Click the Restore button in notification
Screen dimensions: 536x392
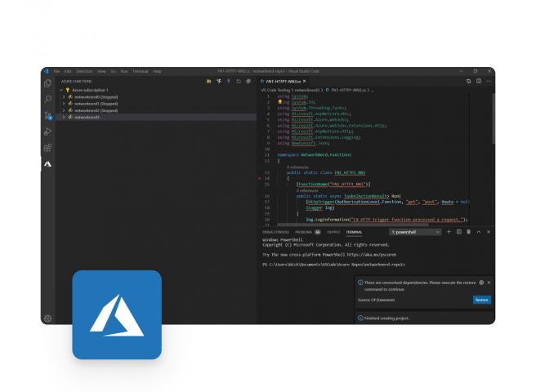point(481,300)
